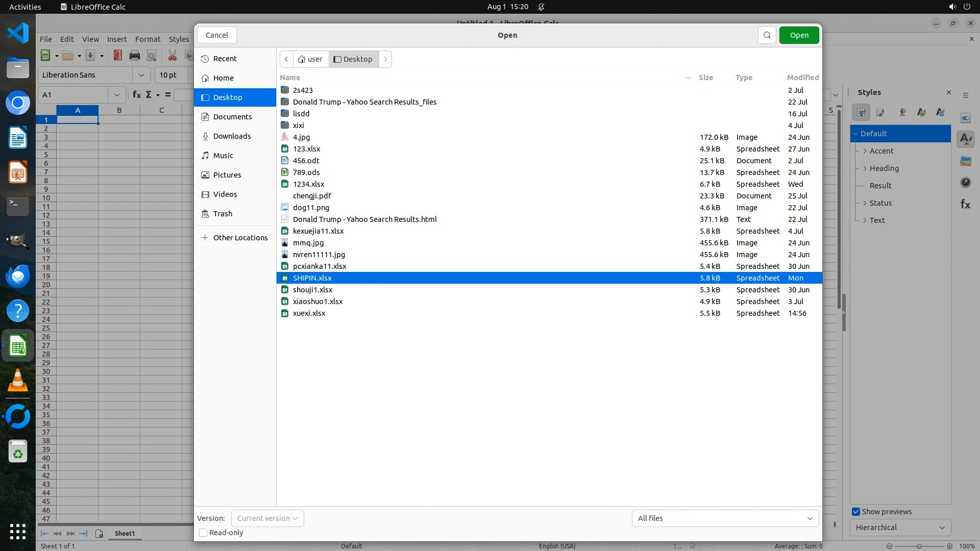The height and width of the screenshot is (551, 980).
Task: Select Downloads in the places sidebar
Action: (232, 136)
